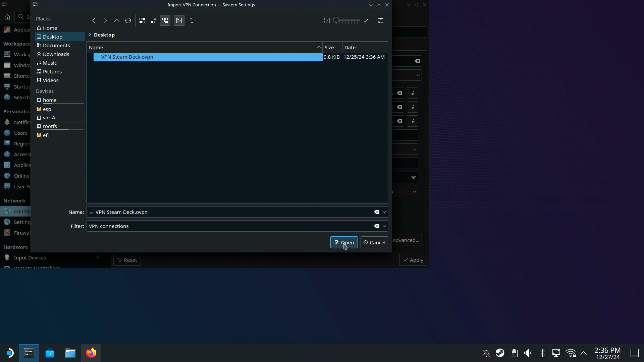
Task: Open the efi device
Action: pyautogui.click(x=60, y=135)
